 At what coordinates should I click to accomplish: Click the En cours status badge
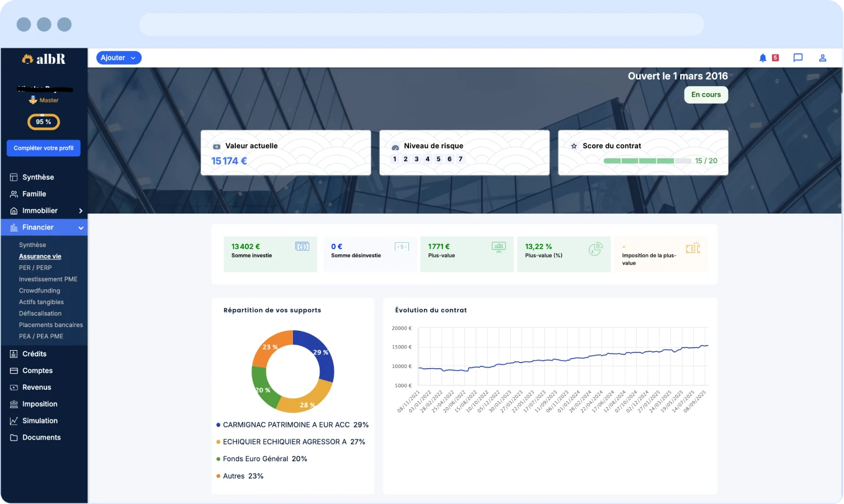click(x=706, y=95)
